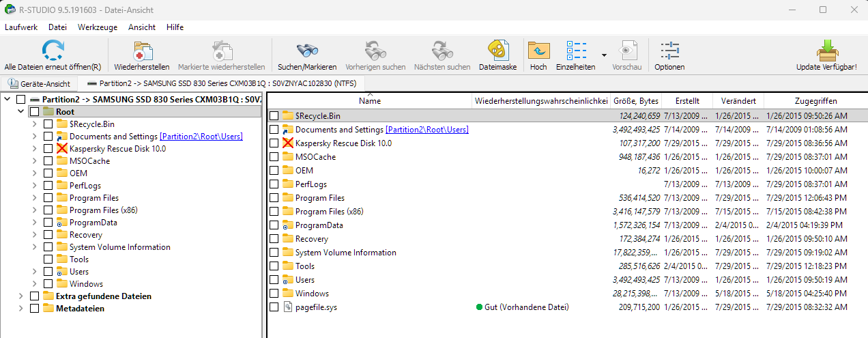Screen dimensions: 868x338
Task: Expand Extra gefundene Dateien node
Action: click(21, 296)
